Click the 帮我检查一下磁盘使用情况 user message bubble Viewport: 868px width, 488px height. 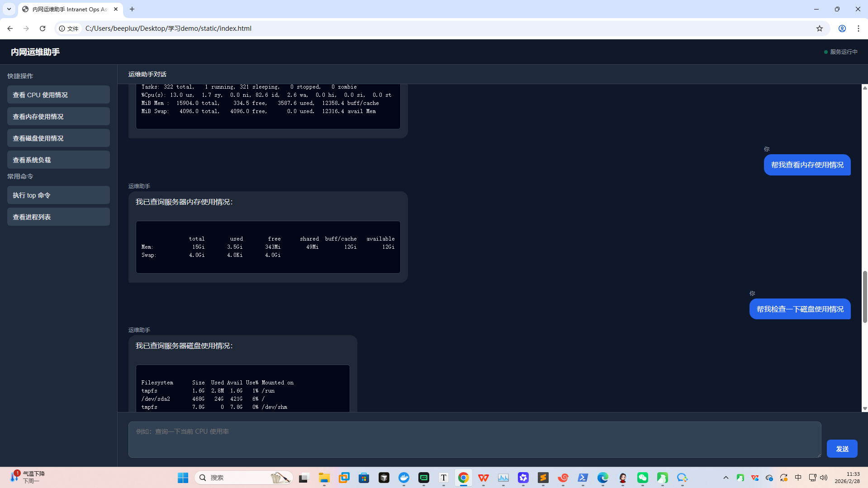(x=800, y=309)
